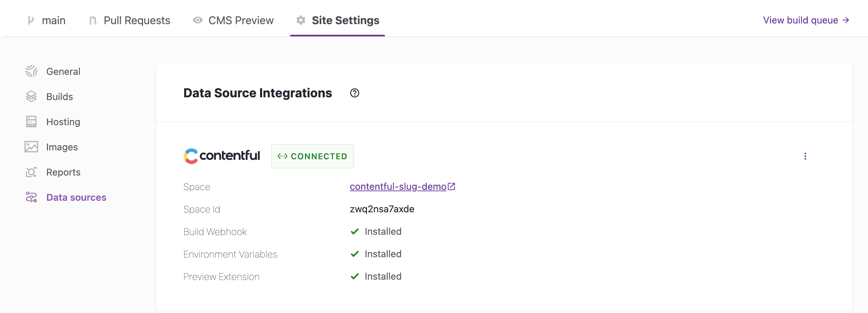This screenshot has height=313, width=868.
Task: Open the Pull Requests tab
Action: pos(130,20)
